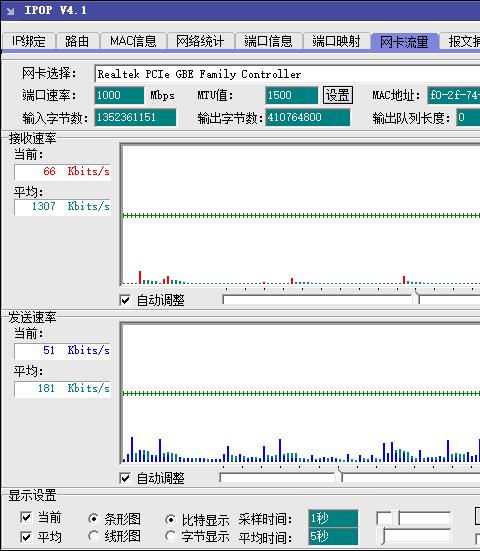
Task: Click the 端口速率 field showing 1000
Action: [119, 95]
